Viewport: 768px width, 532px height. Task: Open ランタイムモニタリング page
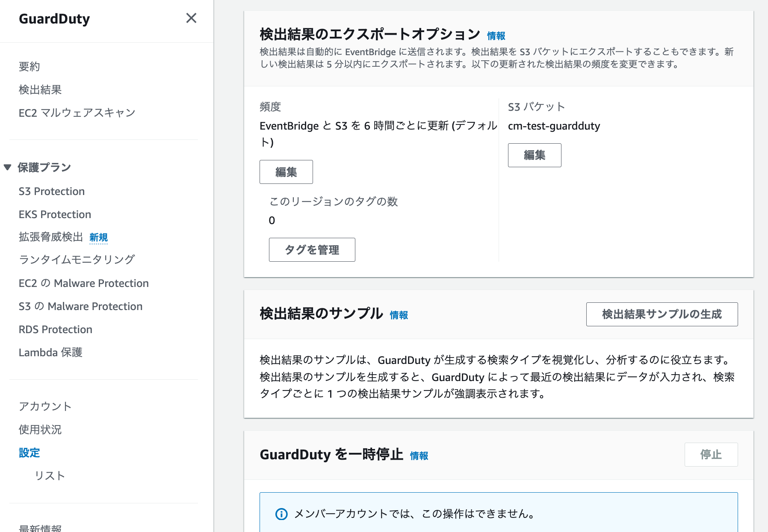77,260
